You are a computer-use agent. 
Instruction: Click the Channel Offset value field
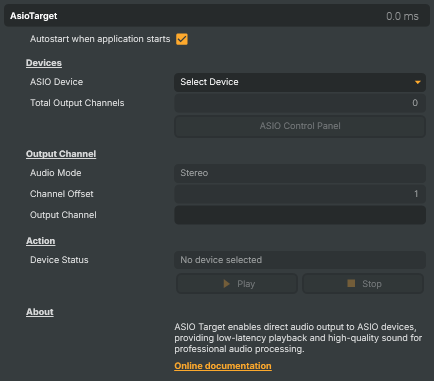[300, 194]
